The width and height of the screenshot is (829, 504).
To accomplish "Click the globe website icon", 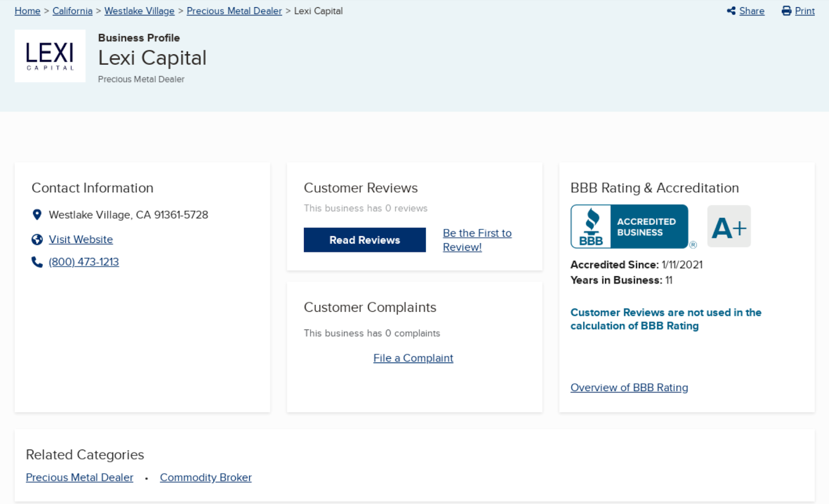I will coord(37,239).
